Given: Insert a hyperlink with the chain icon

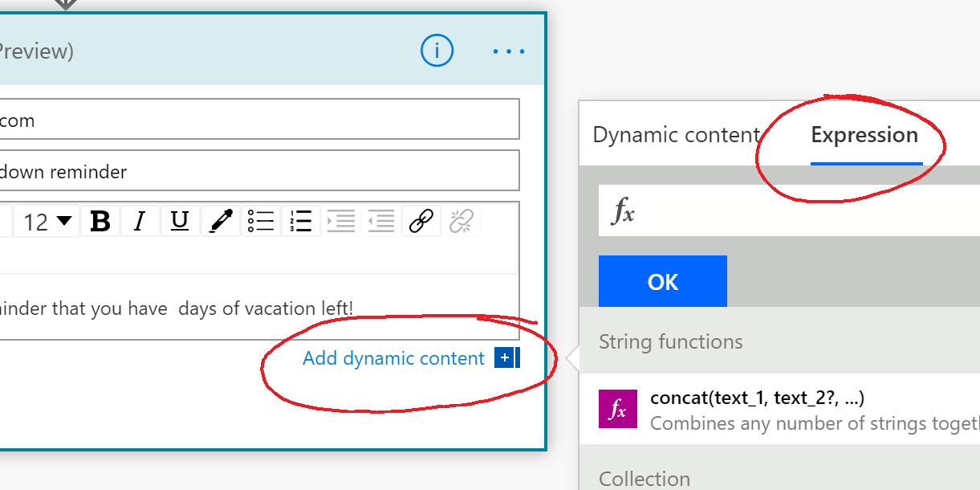Looking at the screenshot, I should coord(421,222).
